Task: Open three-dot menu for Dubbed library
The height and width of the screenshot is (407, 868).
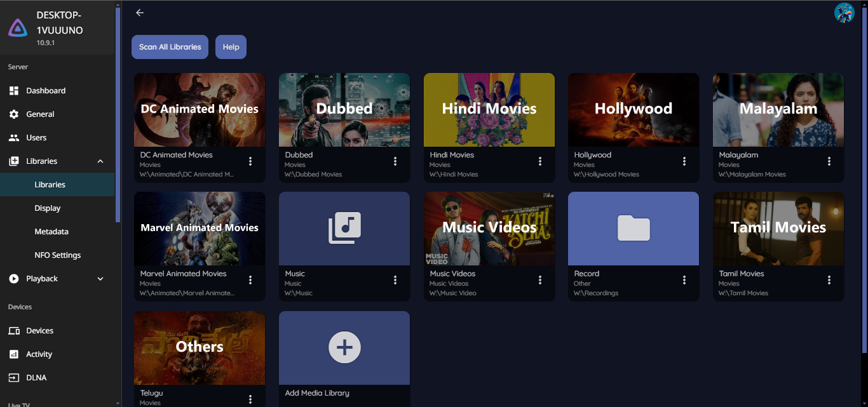Action: pyautogui.click(x=395, y=161)
